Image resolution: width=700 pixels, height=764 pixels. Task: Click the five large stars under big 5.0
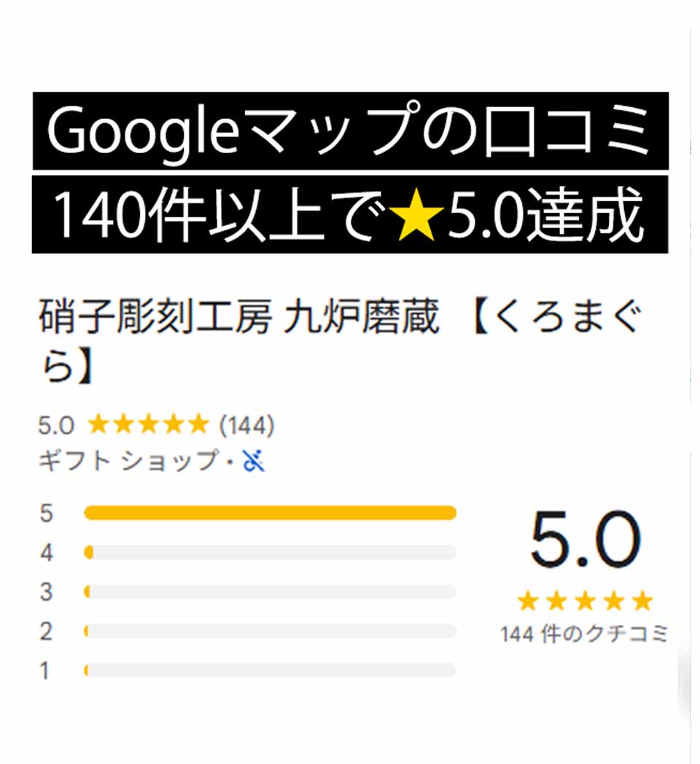click(583, 601)
